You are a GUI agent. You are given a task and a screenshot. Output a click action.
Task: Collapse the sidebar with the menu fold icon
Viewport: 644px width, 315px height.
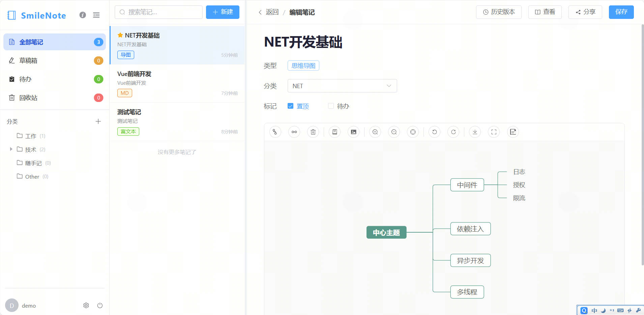tap(96, 15)
